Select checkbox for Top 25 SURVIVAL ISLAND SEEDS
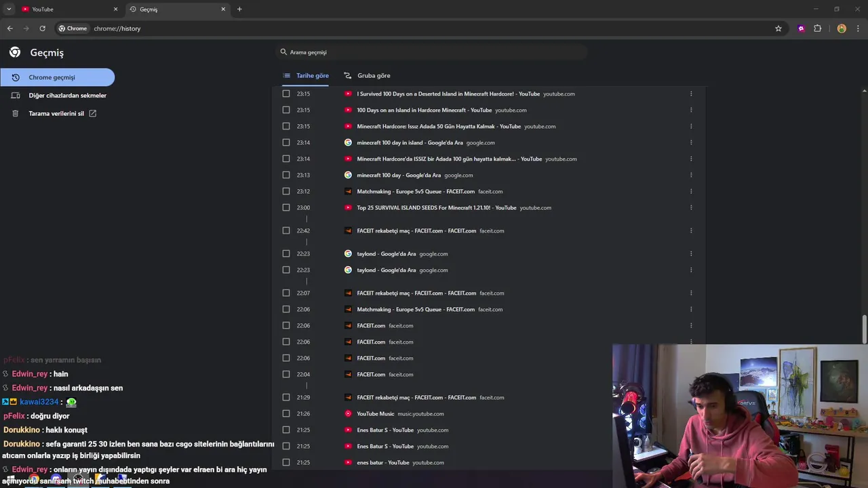The width and height of the screenshot is (868, 488). 286,207
